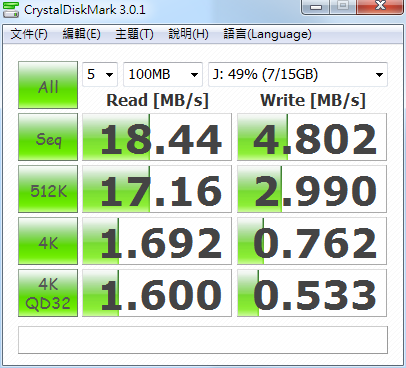Image resolution: width=406 pixels, height=368 pixels.
Task: Open the test count dropdown showing 5
Action: [x=100, y=74]
